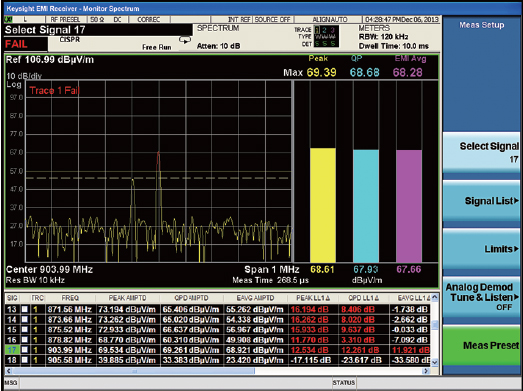Select trace 3 indicator in TRACE row
523x391 pixels.
point(332,30)
